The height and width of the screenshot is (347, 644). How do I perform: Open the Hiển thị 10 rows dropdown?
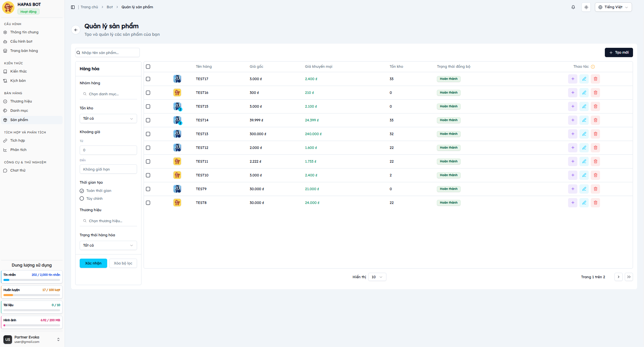point(377,277)
